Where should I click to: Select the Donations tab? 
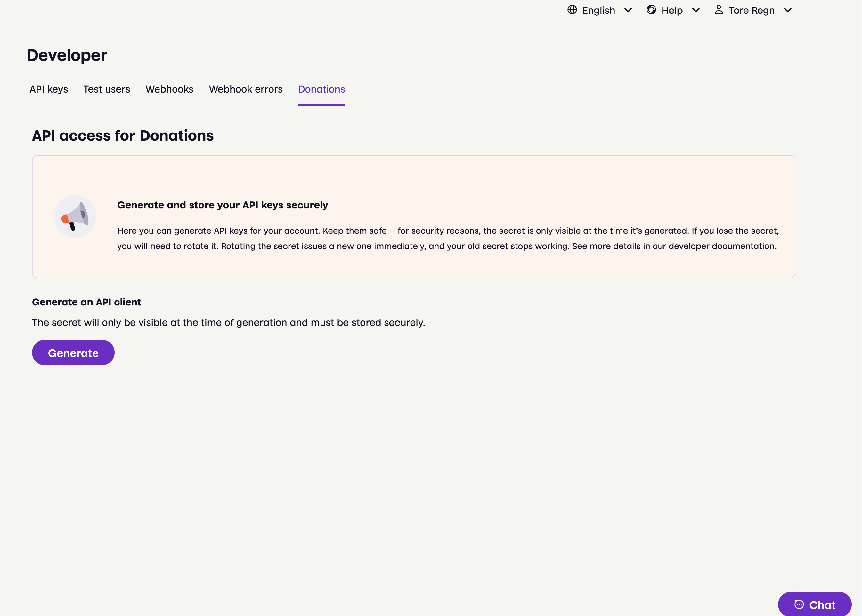click(321, 89)
